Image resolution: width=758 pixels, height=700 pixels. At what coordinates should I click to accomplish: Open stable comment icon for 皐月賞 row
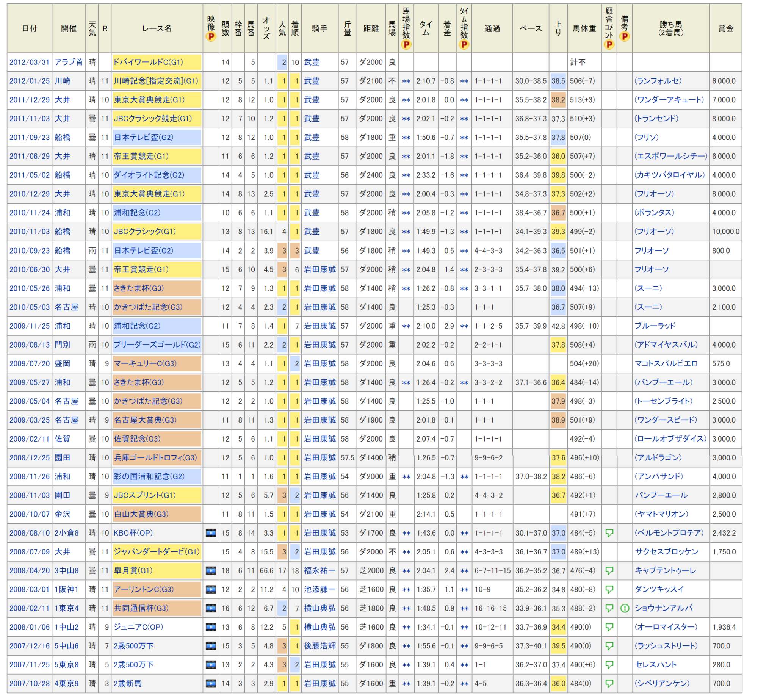[609, 570]
